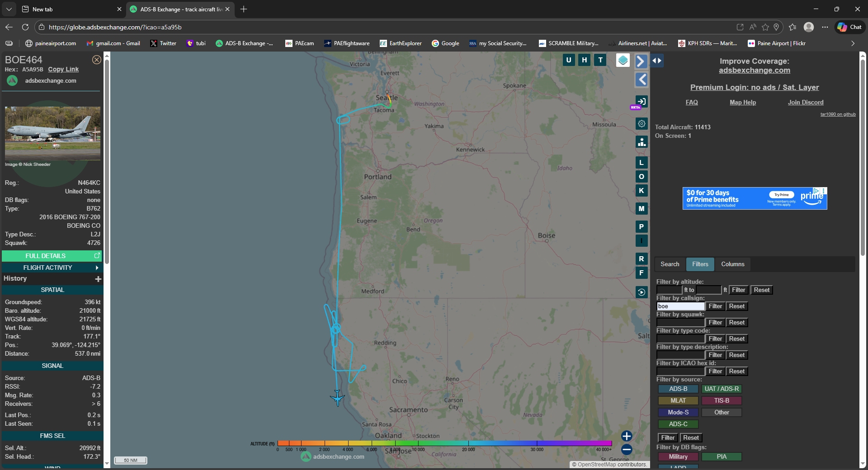Click the replay history playback icon
The height and width of the screenshot is (470, 868).
tap(642, 292)
